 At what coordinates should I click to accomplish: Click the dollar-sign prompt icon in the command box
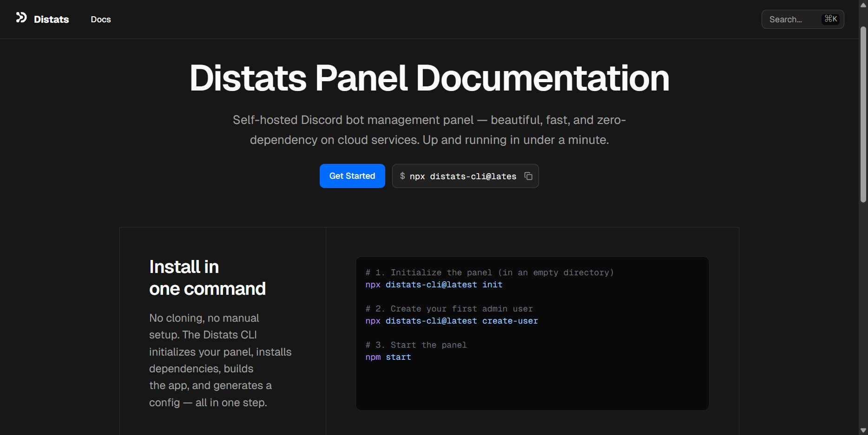[402, 176]
